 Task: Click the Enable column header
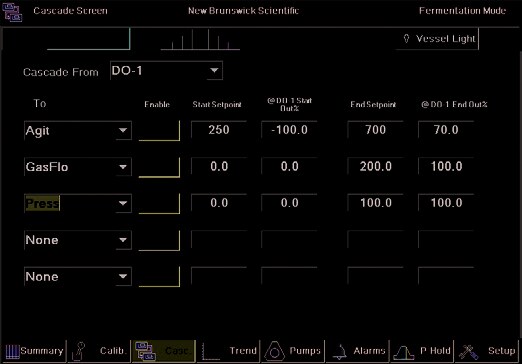coord(157,104)
